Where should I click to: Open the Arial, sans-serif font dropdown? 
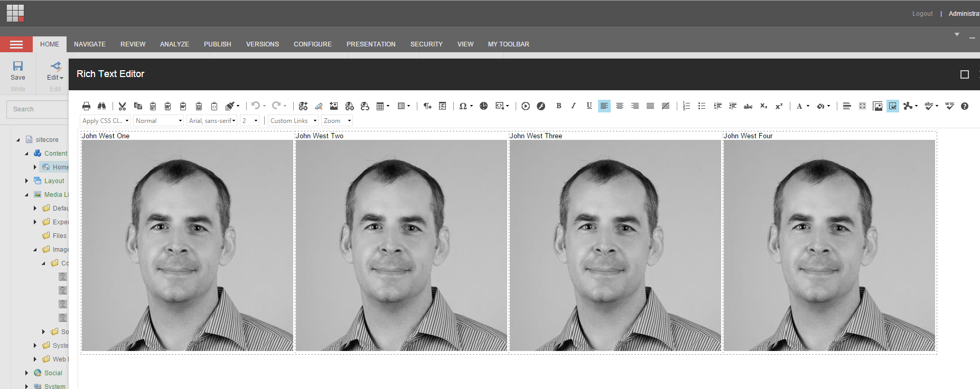tap(212, 121)
